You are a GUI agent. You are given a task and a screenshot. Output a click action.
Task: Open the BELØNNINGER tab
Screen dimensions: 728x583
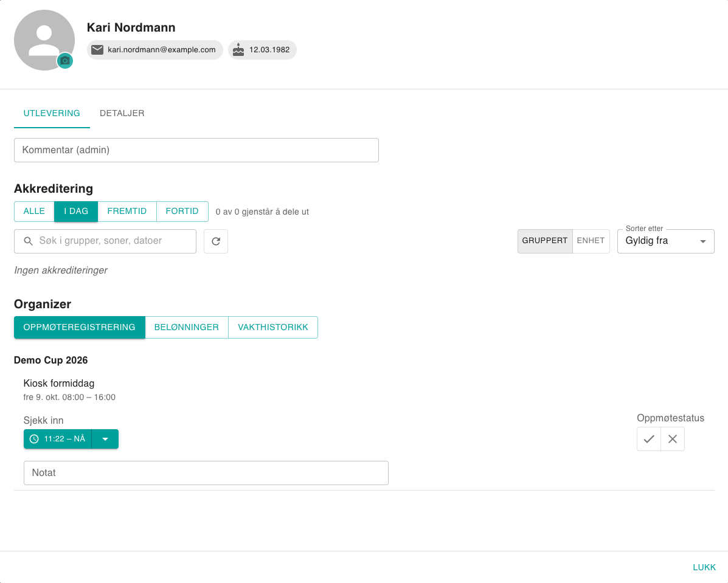click(187, 327)
